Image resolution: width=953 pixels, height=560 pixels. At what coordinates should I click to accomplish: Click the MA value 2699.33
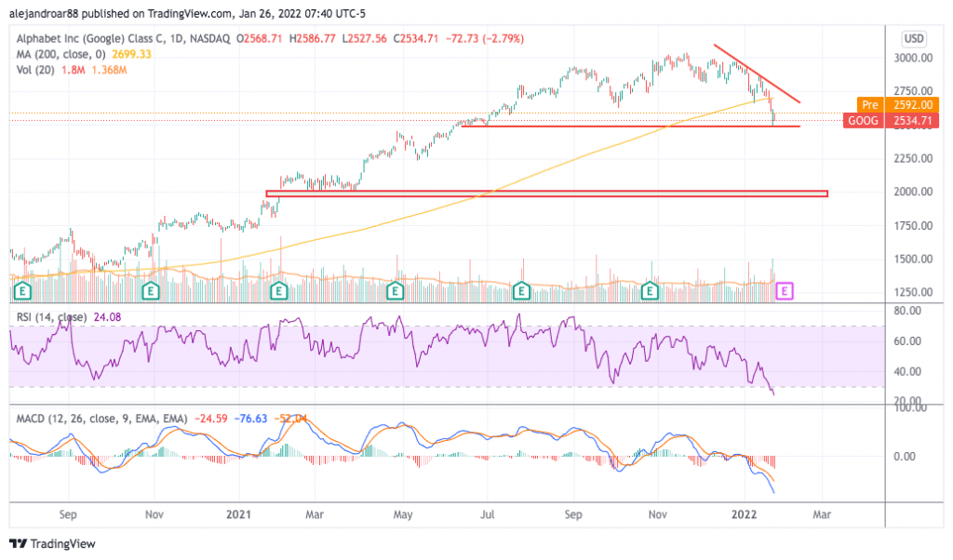point(131,54)
